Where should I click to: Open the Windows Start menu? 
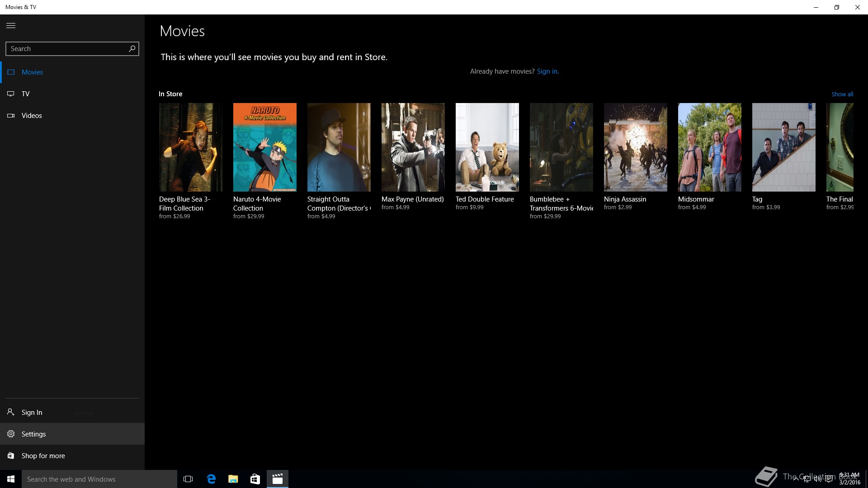(11, 479)
